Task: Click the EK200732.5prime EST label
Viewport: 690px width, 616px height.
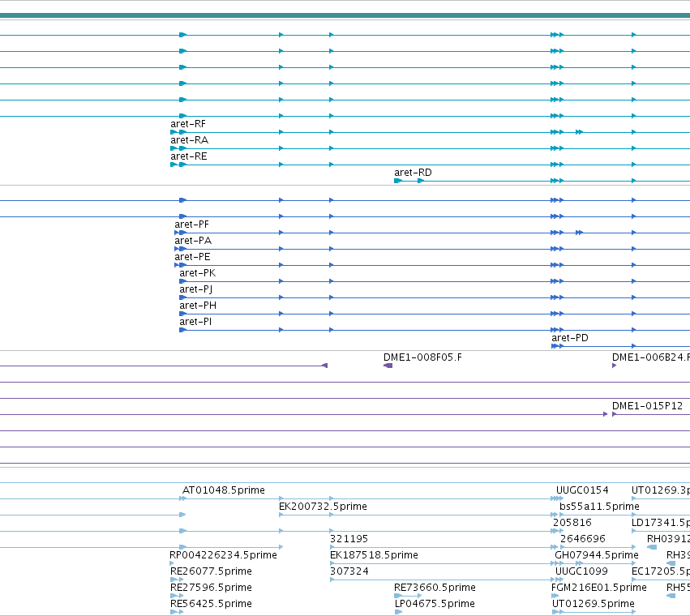Action: tap(323, 507)
